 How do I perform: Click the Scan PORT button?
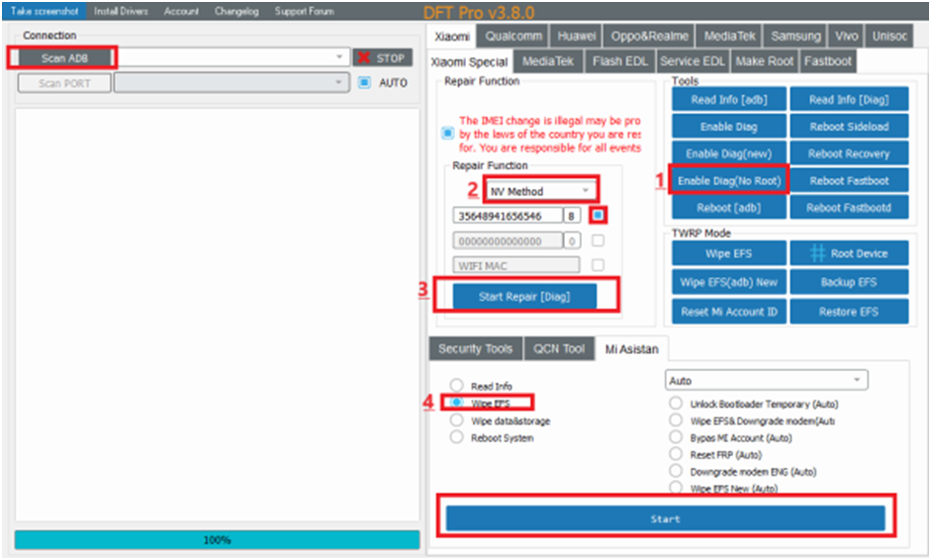pos(64,83)
